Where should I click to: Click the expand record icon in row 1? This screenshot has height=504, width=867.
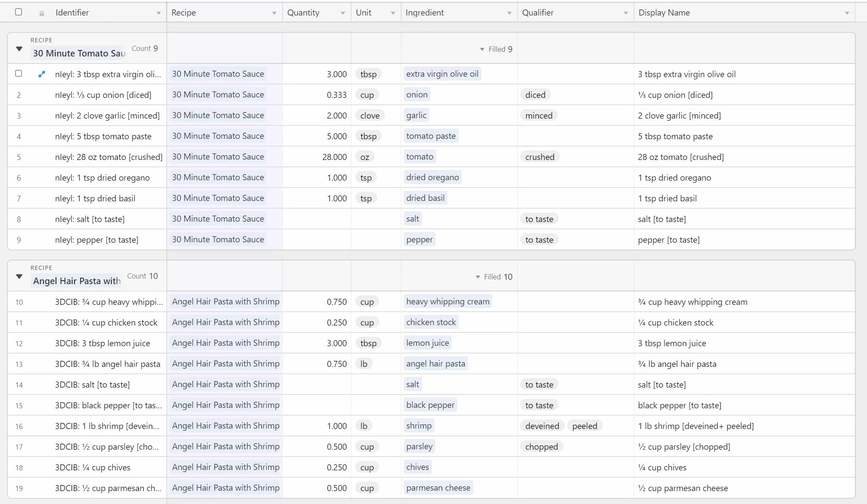41,74
